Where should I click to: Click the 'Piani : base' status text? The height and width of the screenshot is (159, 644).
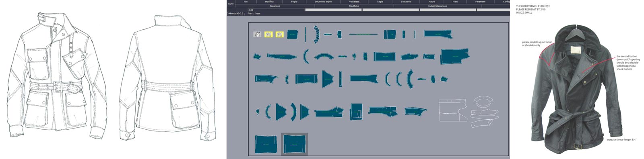pos(254,13)
